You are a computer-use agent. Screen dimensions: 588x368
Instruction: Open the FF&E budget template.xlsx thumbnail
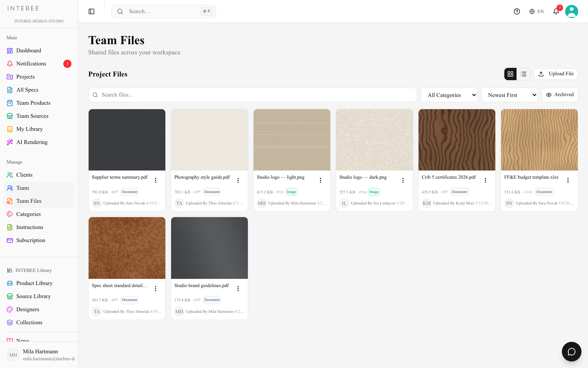[x=539, y=140]
